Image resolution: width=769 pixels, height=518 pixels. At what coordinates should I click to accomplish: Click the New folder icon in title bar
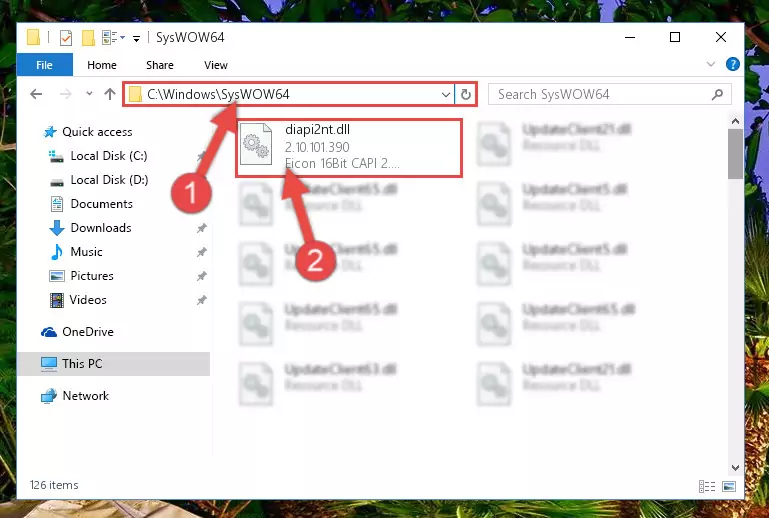(88, 37)
